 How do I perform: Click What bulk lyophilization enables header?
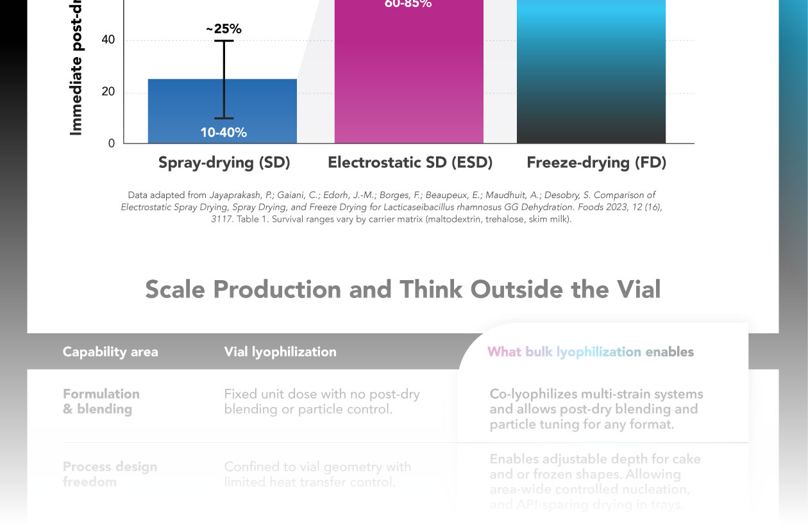590,352
